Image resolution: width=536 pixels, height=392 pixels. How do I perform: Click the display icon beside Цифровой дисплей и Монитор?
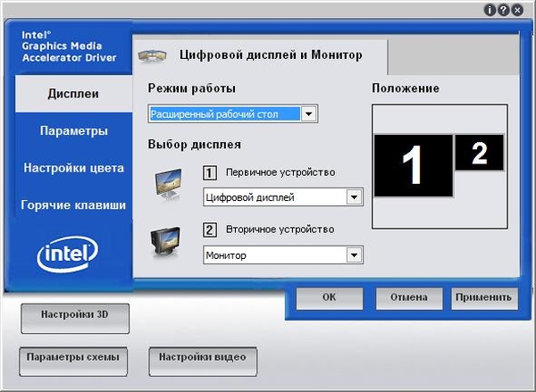(x=152, y=55)
